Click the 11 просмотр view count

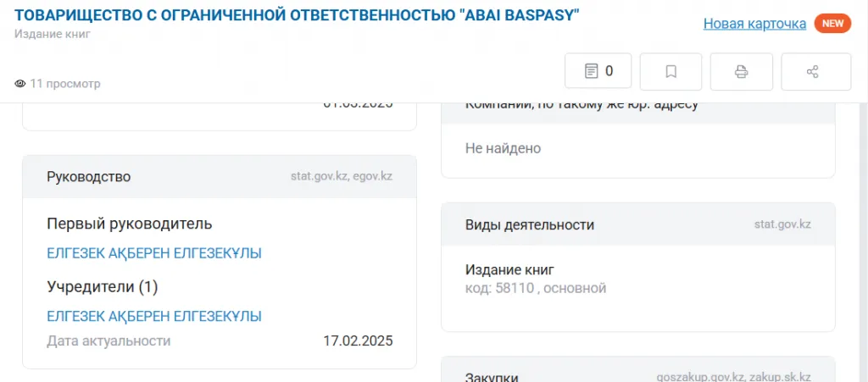click(x=65, y=84)
